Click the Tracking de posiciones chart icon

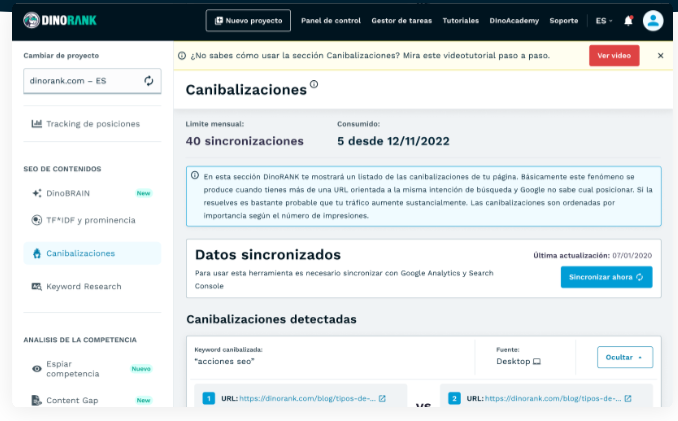click(36, 124)
